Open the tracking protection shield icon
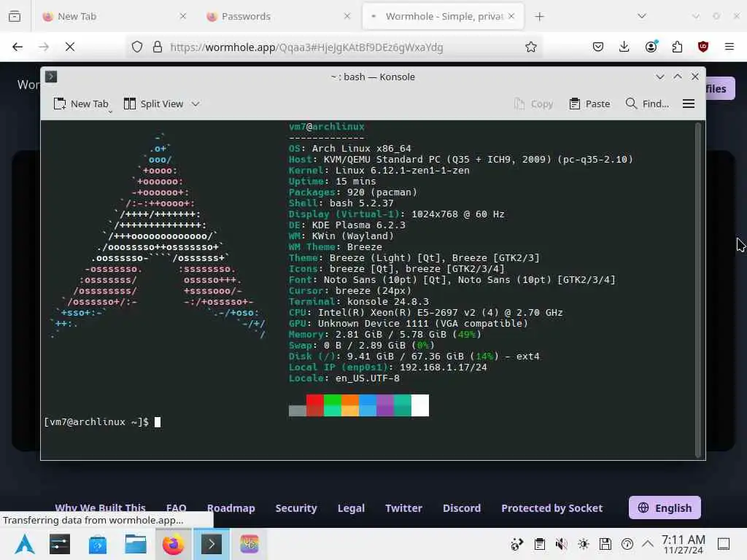747x560 pixels. (137, 47)
